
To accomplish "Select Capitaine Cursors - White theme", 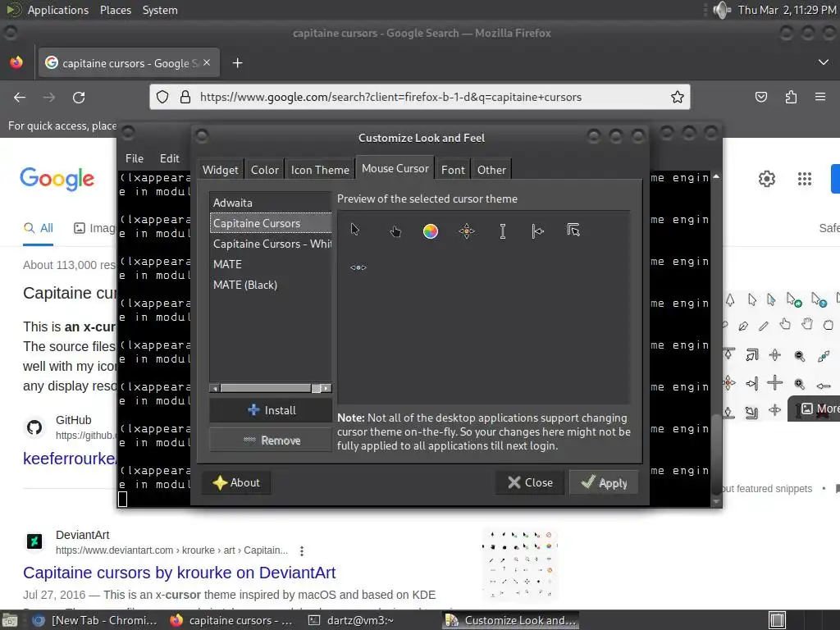I will click(271, 244).
